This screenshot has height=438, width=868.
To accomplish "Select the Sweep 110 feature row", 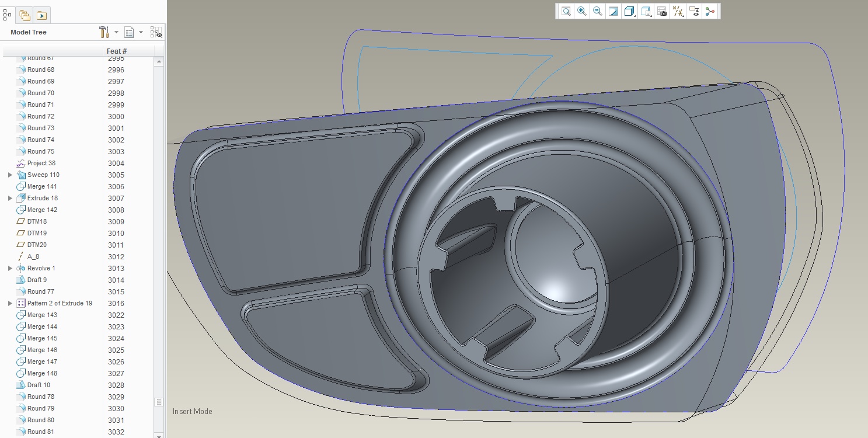I will [x=43, y=175].
